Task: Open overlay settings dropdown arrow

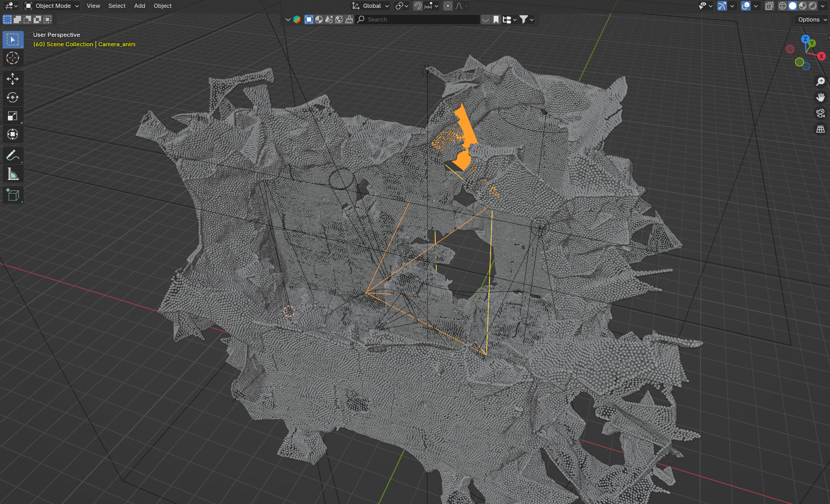Action: pyautogui.click(x=755, y=6)
